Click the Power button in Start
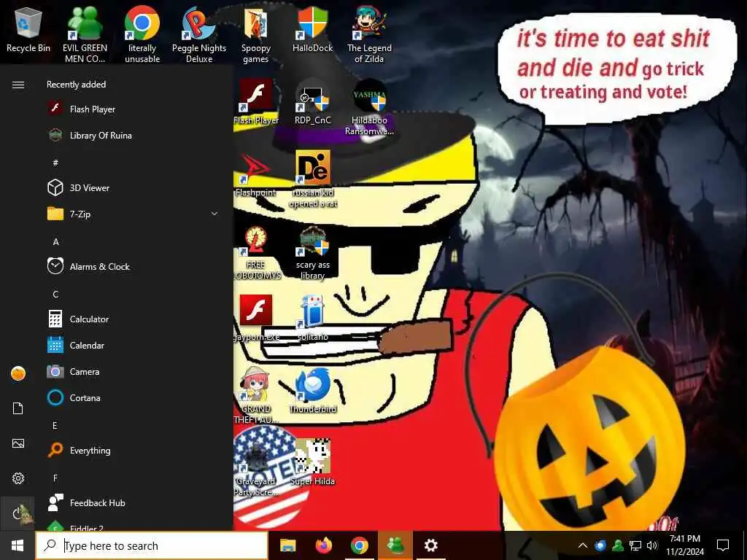747x560 pixels. [x=18, y=513]
